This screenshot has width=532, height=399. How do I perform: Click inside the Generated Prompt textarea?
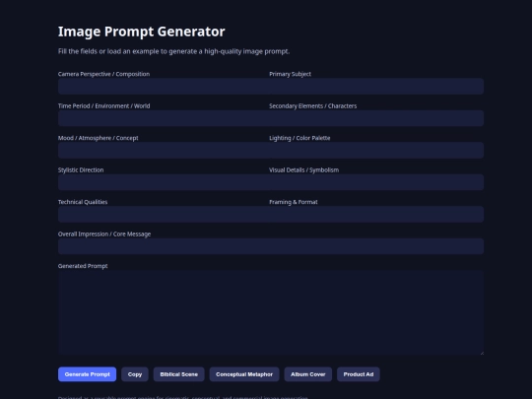tap(271, 312)
